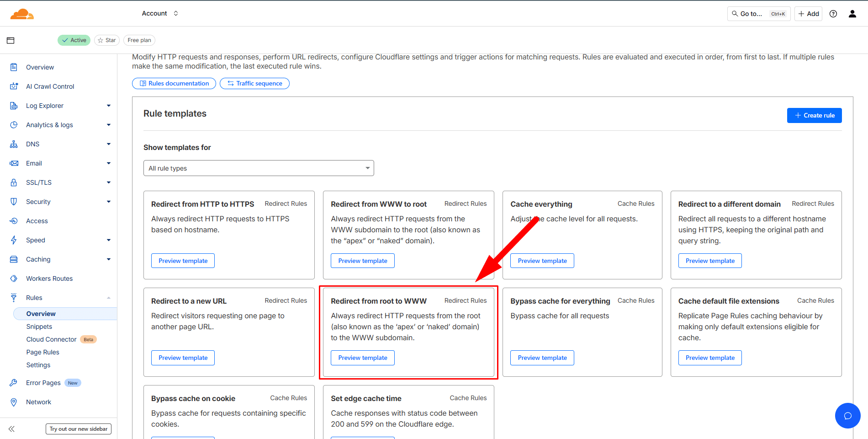Open the help question mark icon
The height and width of the screenshot is (439, 868).
tap(833, 14)
